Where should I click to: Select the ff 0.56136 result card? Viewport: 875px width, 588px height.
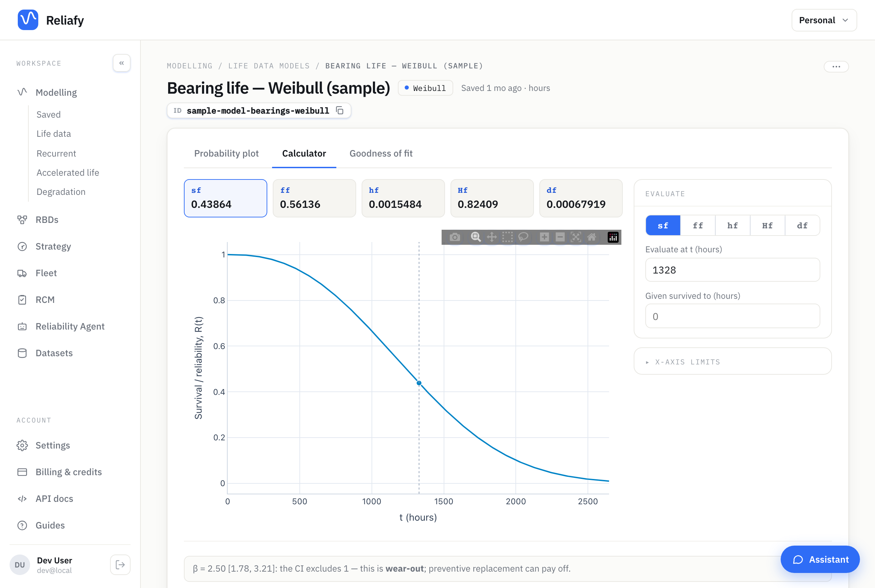pos(314,198)
